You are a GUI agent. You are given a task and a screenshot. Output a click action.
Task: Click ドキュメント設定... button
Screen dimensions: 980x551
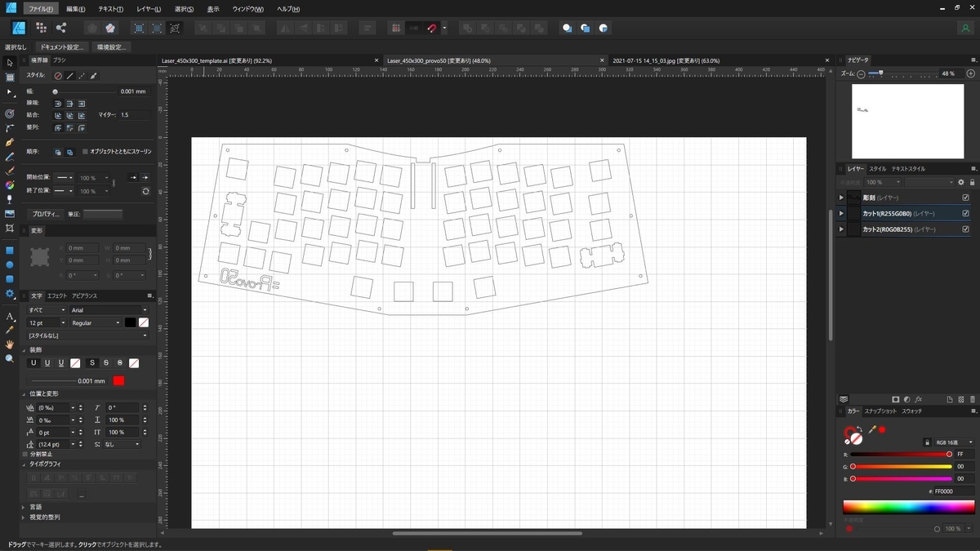tap(62, 47)
